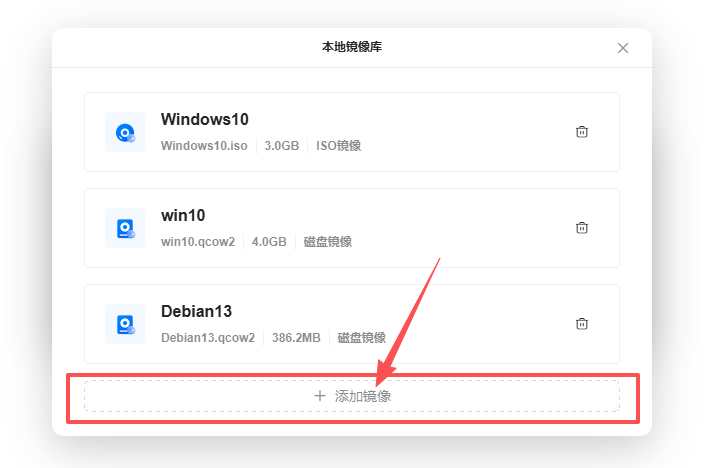Click the ISO镜像 type label

point(339,146)
